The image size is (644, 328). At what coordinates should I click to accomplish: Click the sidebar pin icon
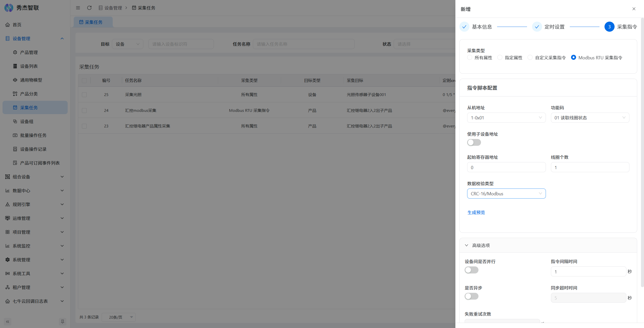(x=62, y=321)
